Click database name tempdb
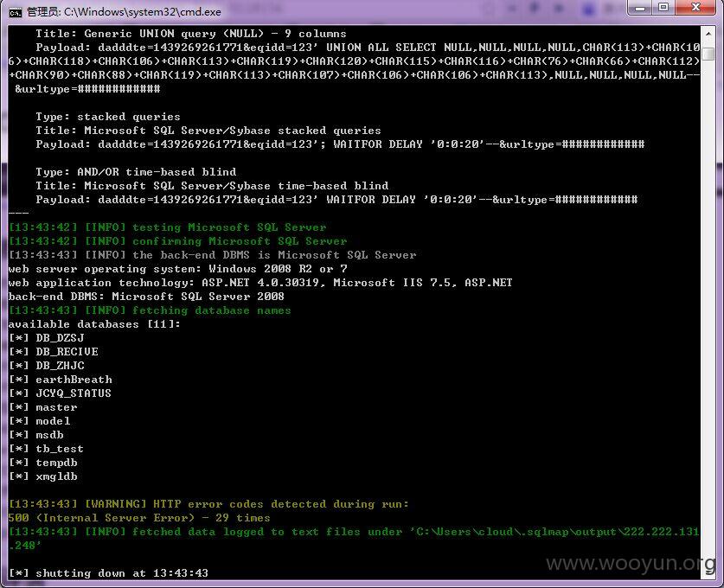The width and height of the screenshot is (724, 588). pyautogui.click(x=56, y=463)
